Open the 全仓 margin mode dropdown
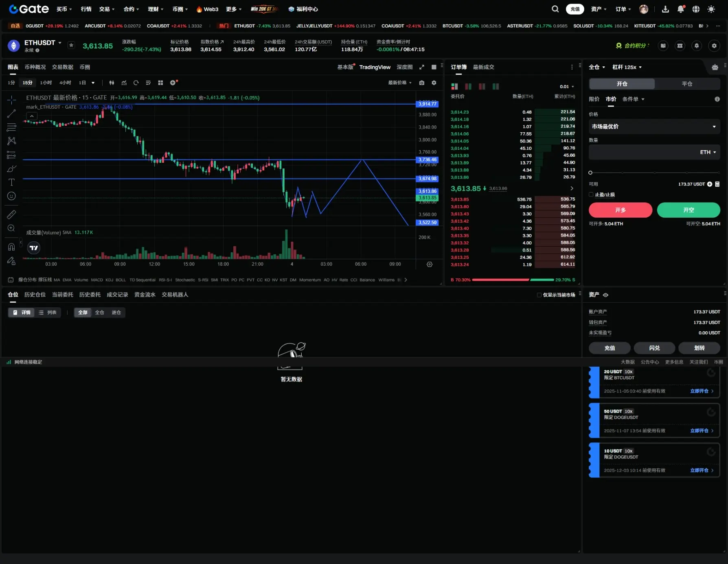The width and height of the screenshot is (728, 564). [597, 67]
